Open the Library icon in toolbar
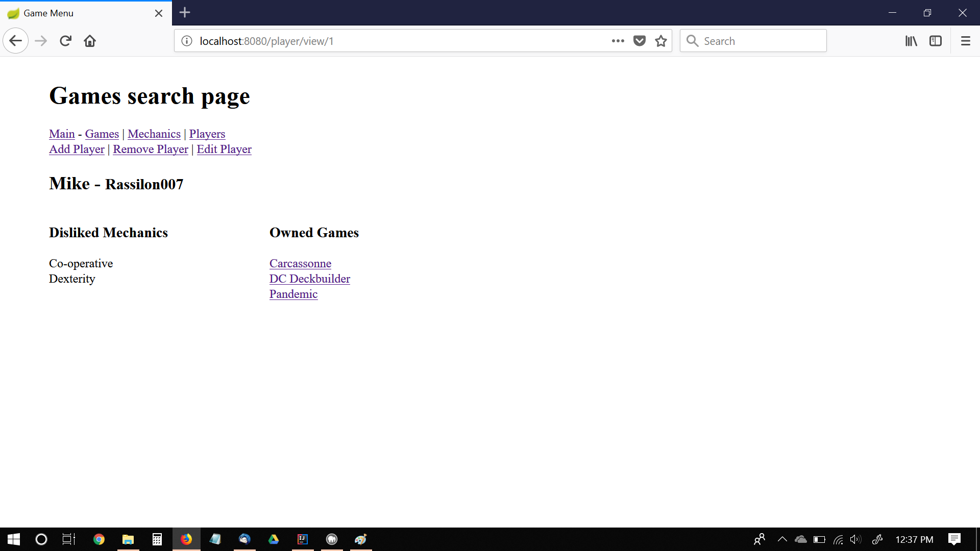 pyautogui.click(x=911, y=41)
